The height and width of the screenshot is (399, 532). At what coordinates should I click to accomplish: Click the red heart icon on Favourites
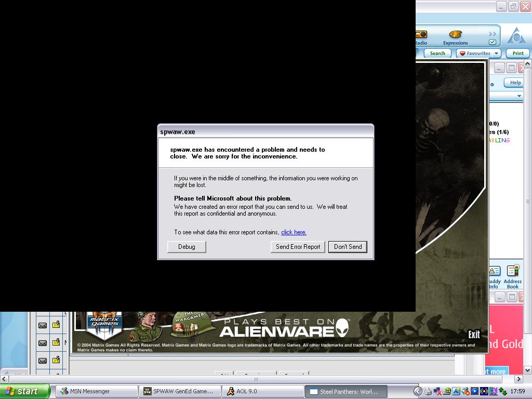tap(462, 54)
